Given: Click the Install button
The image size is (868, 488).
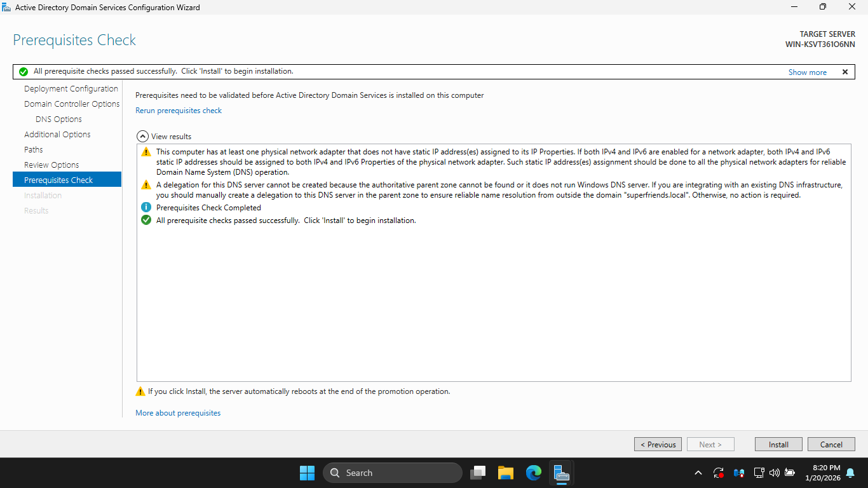Looking at the screenshot, I should point(778,445).
